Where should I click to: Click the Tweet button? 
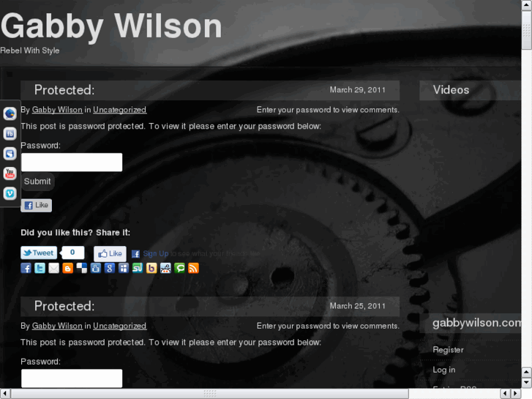pyautogui.click(x=39, y=253)
